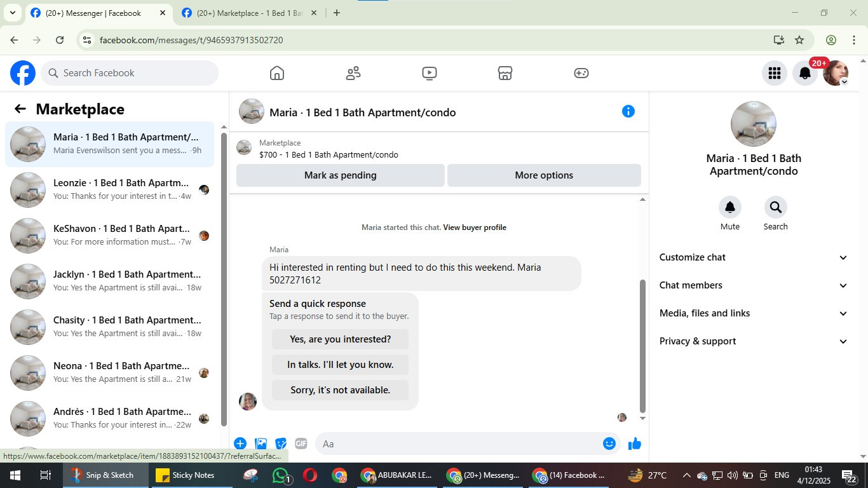Expand Chat members section
Screen dimensions: 868x488
point(754,285)
